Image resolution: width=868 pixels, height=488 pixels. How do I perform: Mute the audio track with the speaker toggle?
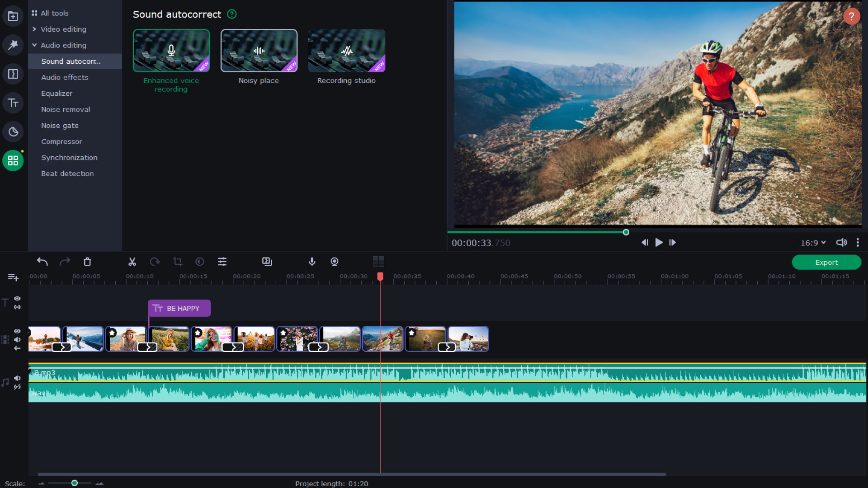[17, 379]
